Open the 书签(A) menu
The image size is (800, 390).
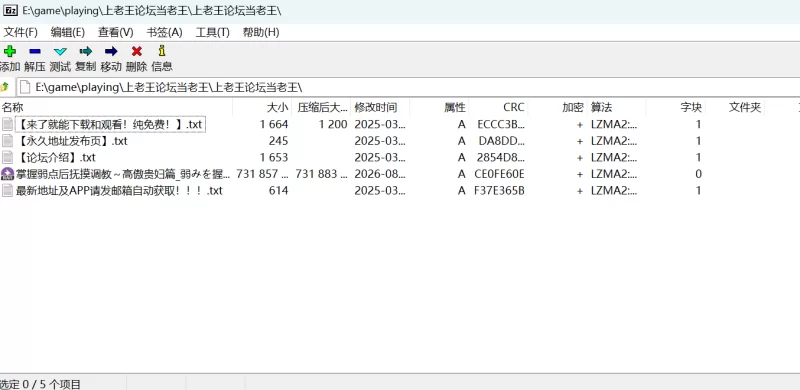pyautogui.click(x=164, y=32)
